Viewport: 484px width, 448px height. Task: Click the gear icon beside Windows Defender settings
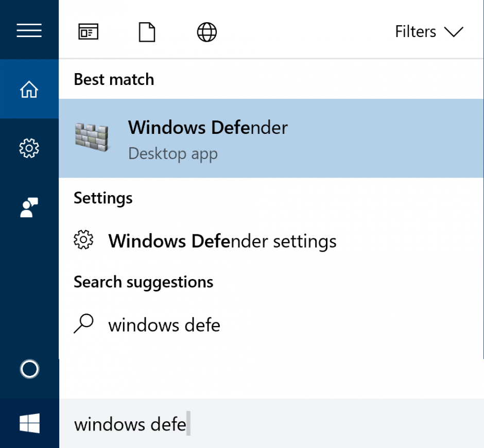(83, 240)
